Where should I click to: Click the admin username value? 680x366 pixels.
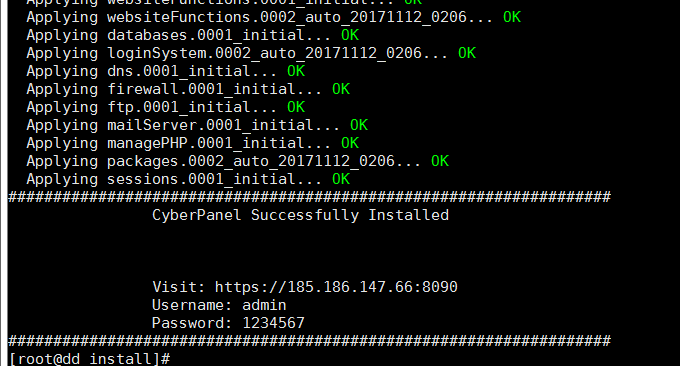pyautogui.click(x=264, y=305)
